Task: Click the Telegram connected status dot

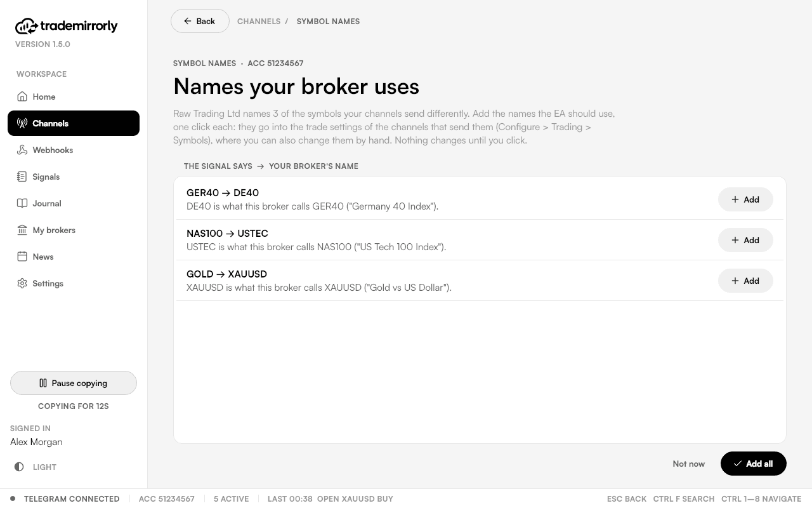Action: point(13,498)
